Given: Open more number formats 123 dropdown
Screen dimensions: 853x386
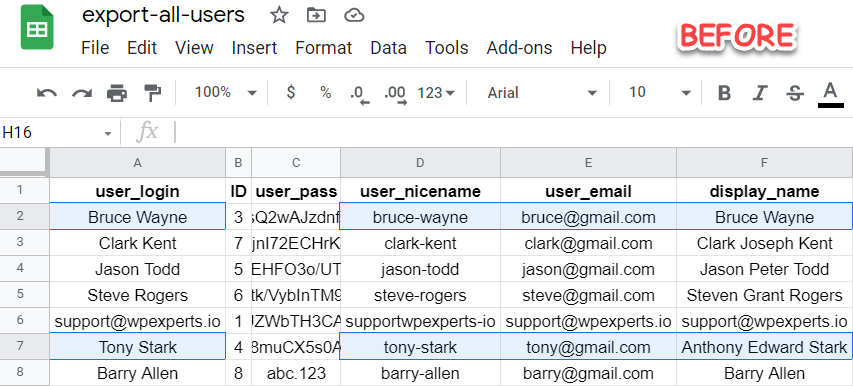Looking at the screenshot, I should (436, 93).
